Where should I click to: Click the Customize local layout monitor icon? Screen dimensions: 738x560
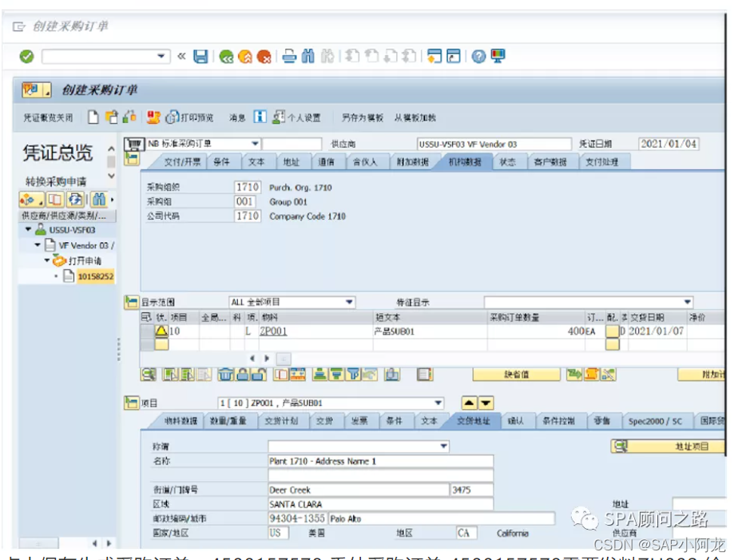click(498, 56)
